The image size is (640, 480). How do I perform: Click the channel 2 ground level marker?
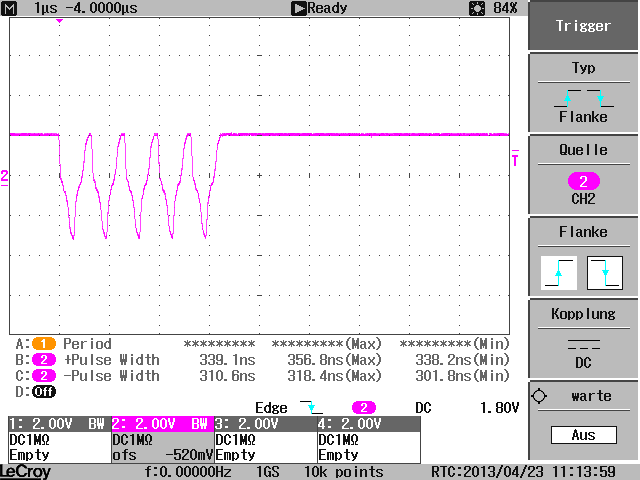pyautogui.click(x=4, y=178)
